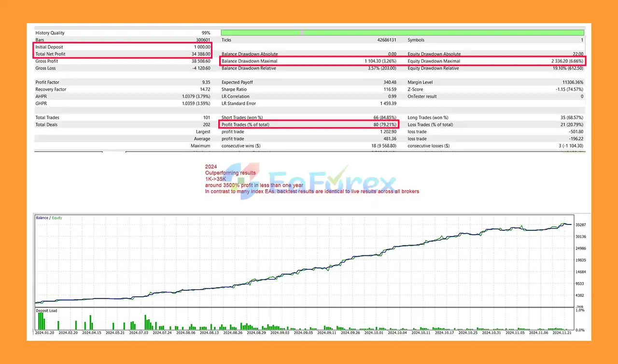Select the Balance Drawdown Maximal row
The image size is (618, 364).
click(309, 61)
